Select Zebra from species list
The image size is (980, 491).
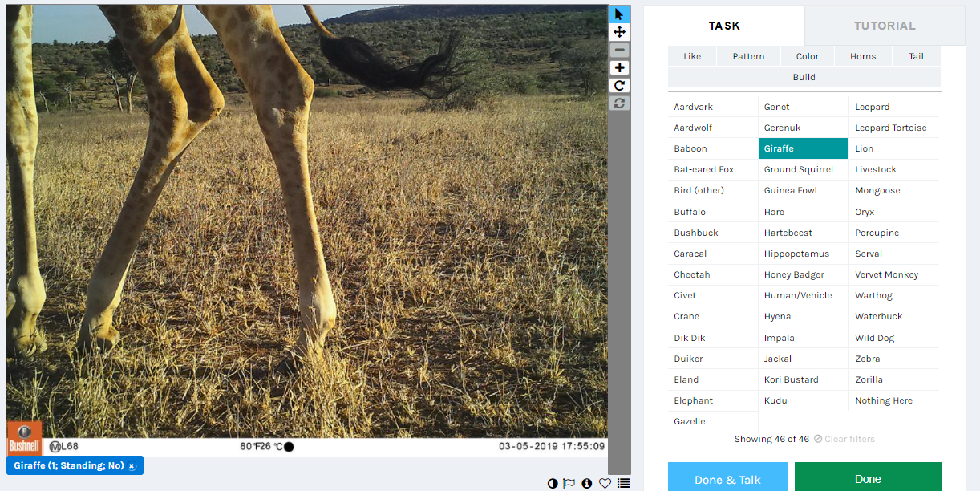[x=894, y=359]
